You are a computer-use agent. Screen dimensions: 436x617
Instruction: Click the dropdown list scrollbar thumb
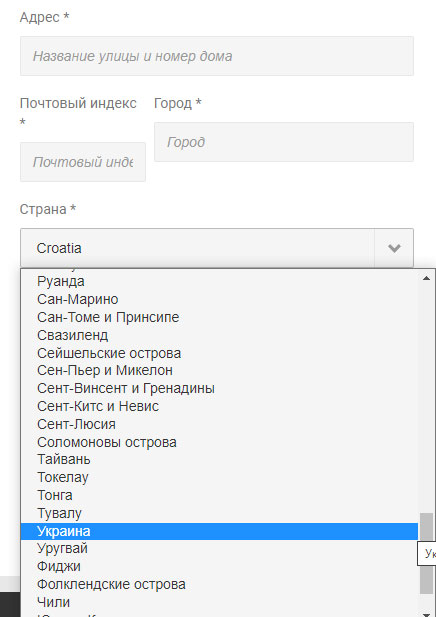(426, 553)
